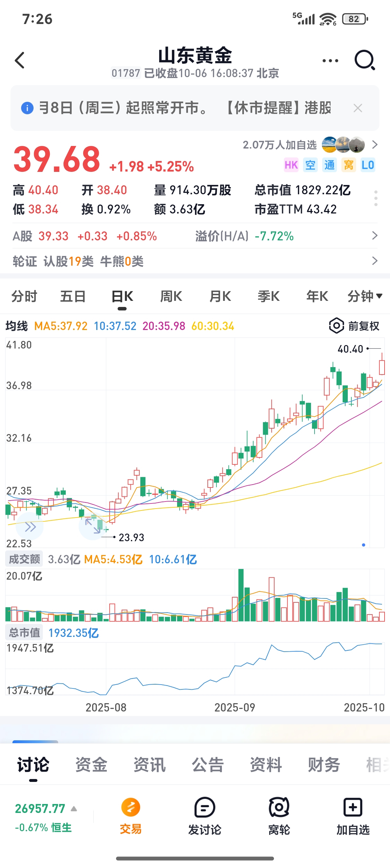The height and width of the screenshot is (868, 390).
Task: Tap the MA5:37.92 moving average value
Action: [61, 326]
